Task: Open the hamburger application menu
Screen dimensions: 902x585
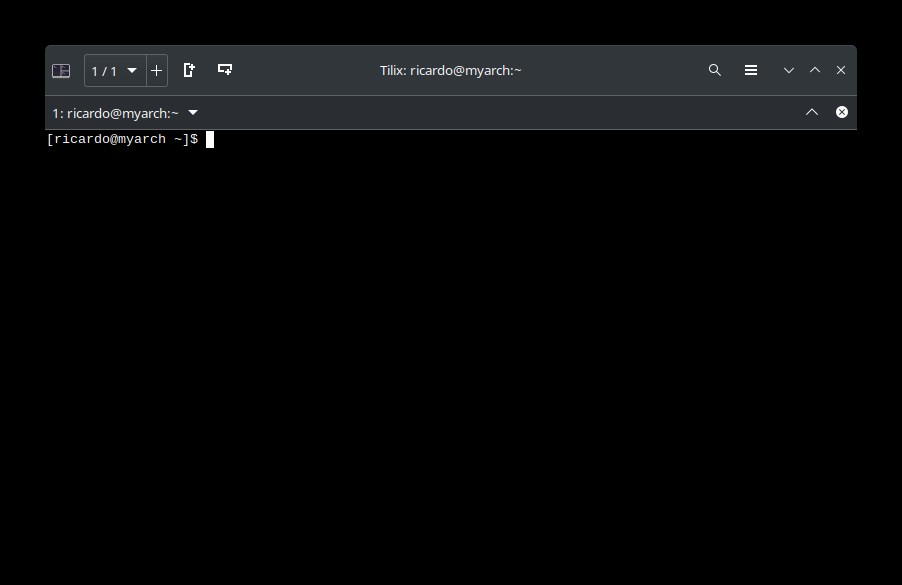Action: click(x=751, y=70)
